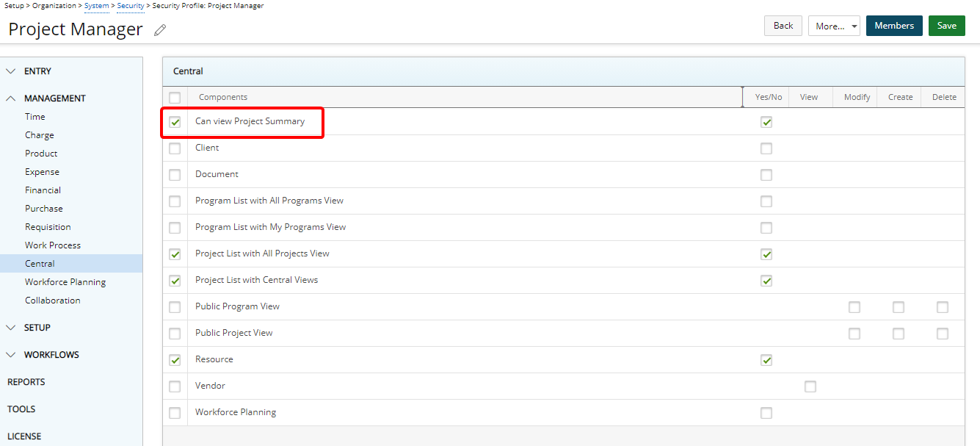The height and width of the screenshot is (446, 980).
Task: Check the Public Program View row checkbox
Action: click(175, 307)
